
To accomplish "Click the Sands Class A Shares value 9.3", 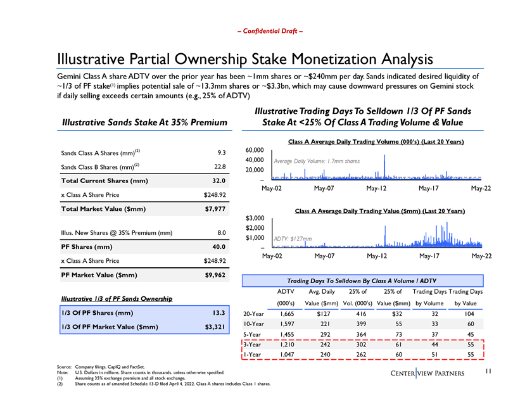I will (x=222, y=153).
